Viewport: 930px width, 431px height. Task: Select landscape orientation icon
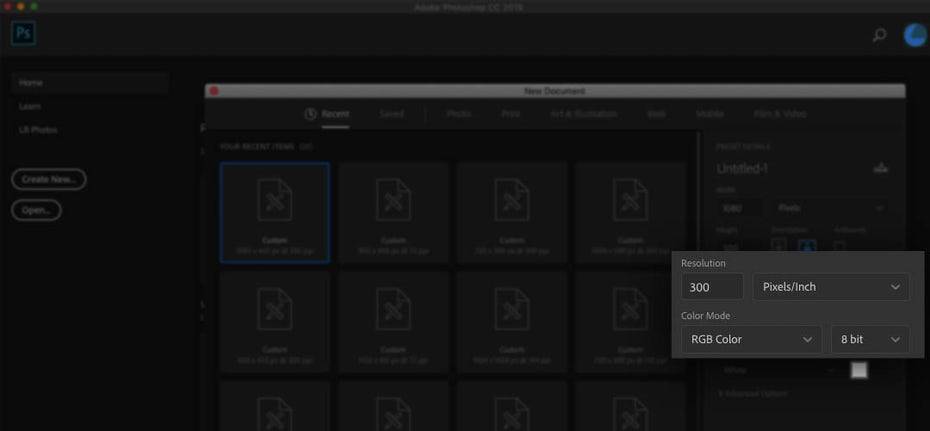coord(807,245)
